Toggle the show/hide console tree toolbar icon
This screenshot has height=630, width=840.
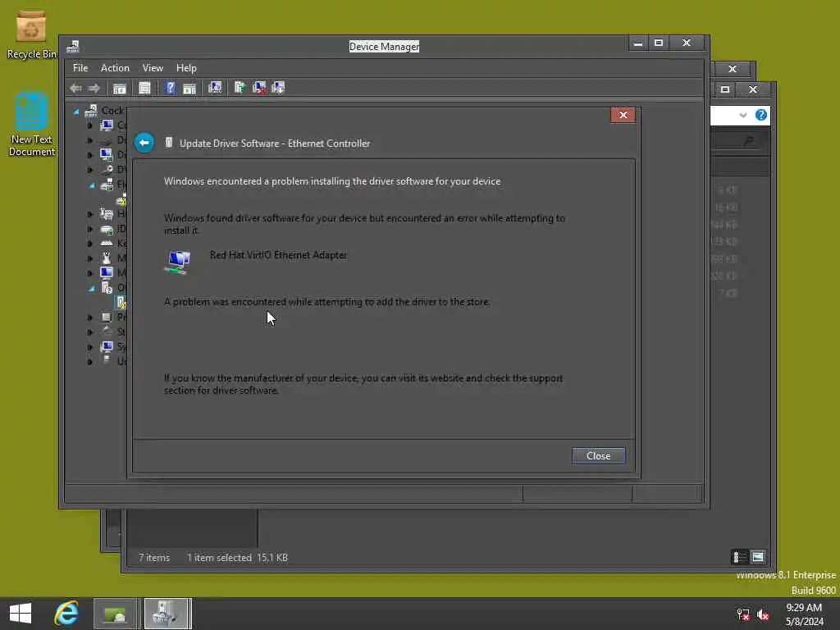click(x=119, y=88)
